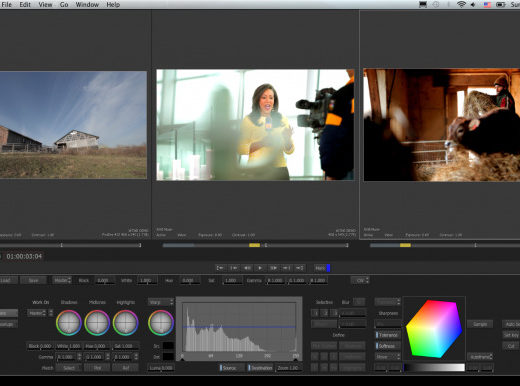Click the top-row White value field
The image size is (520, 386).
tap(147, 280)
